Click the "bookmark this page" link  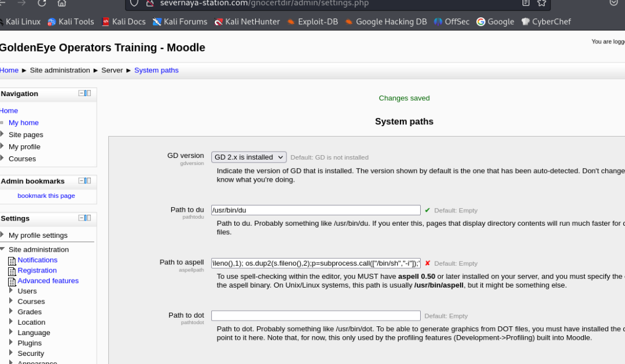point(46,196)
